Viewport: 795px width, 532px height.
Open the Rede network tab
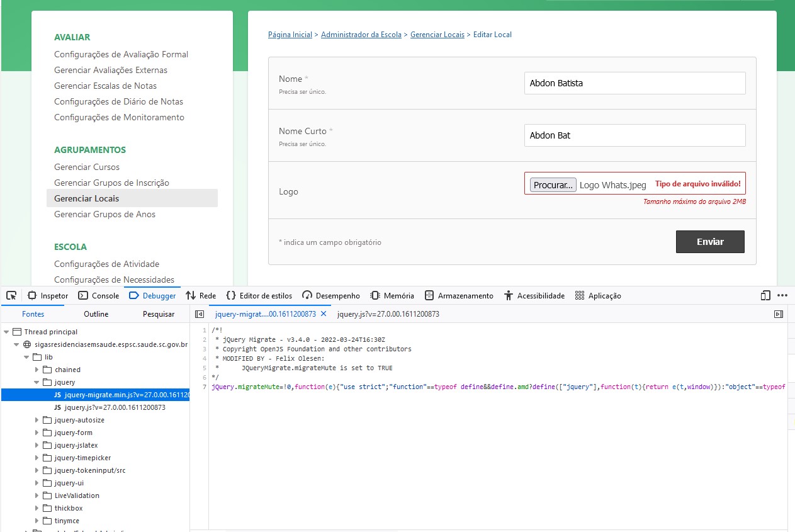(201, 295)
